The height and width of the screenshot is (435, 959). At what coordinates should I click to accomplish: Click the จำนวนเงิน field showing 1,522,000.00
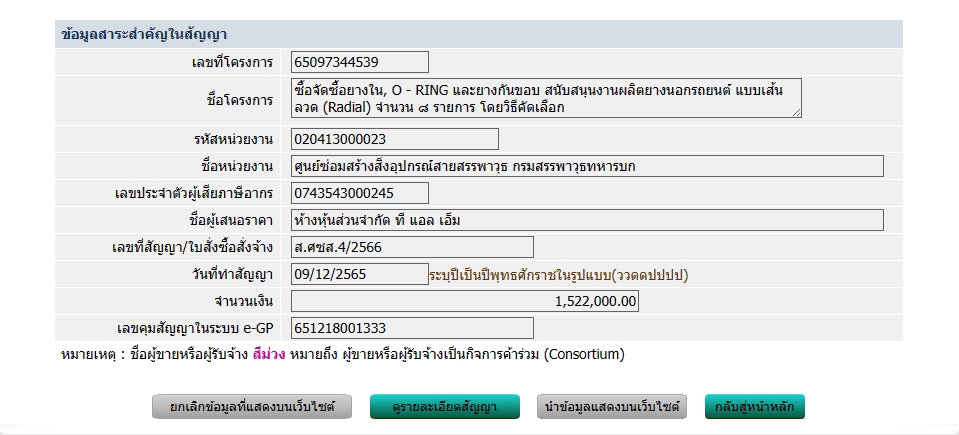[x=465, y=301]
